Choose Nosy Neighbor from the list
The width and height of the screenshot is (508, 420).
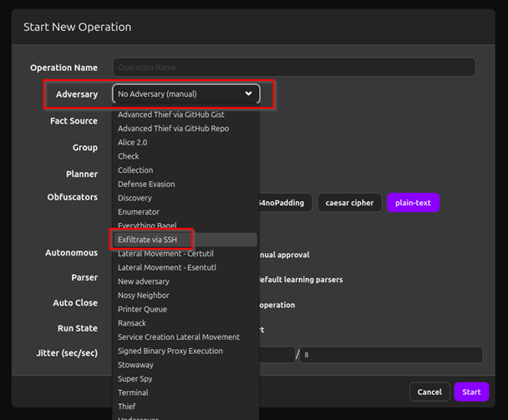click(185, 296)
